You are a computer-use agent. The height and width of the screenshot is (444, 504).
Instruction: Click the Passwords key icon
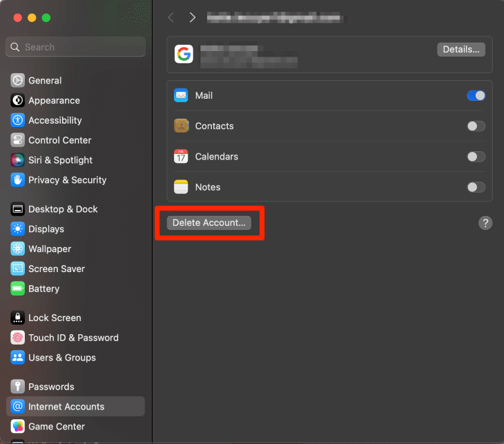(18, 387)
